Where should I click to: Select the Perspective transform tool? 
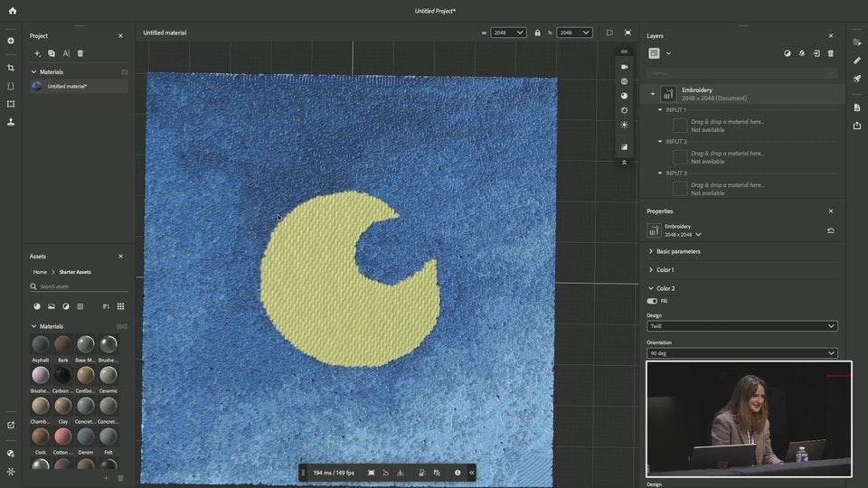pos(11,86)
